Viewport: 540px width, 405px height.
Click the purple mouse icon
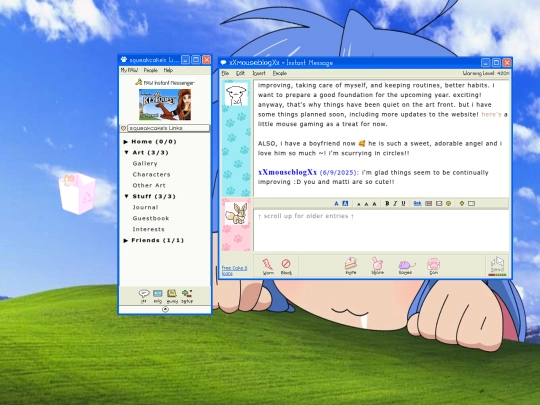click(406, 266)
